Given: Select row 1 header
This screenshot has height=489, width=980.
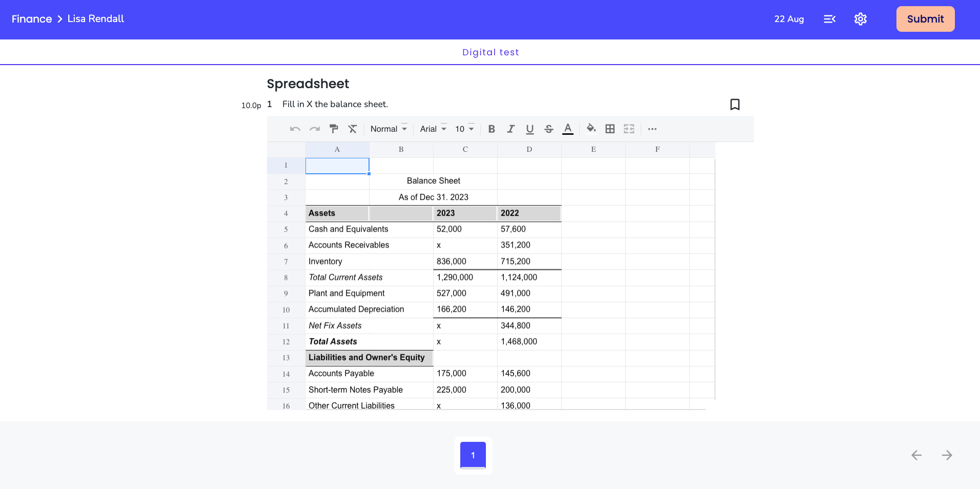Looking at the screenshot, I should 286,166.
